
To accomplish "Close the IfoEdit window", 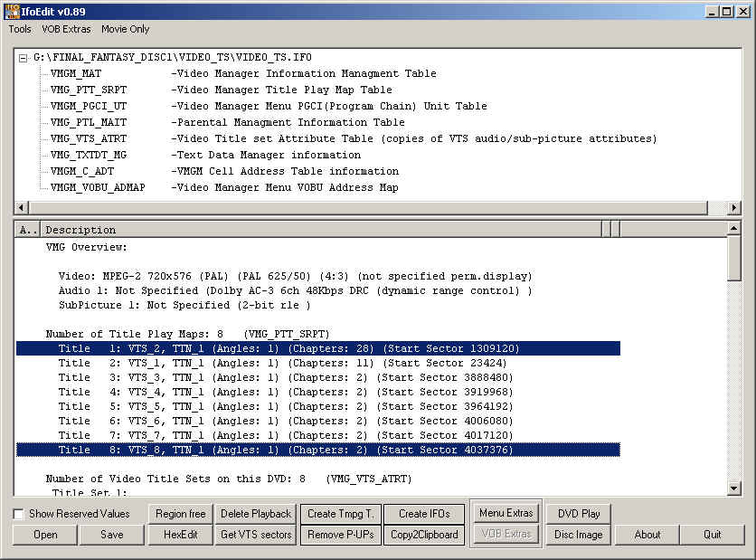I will (x=743, y=12).
